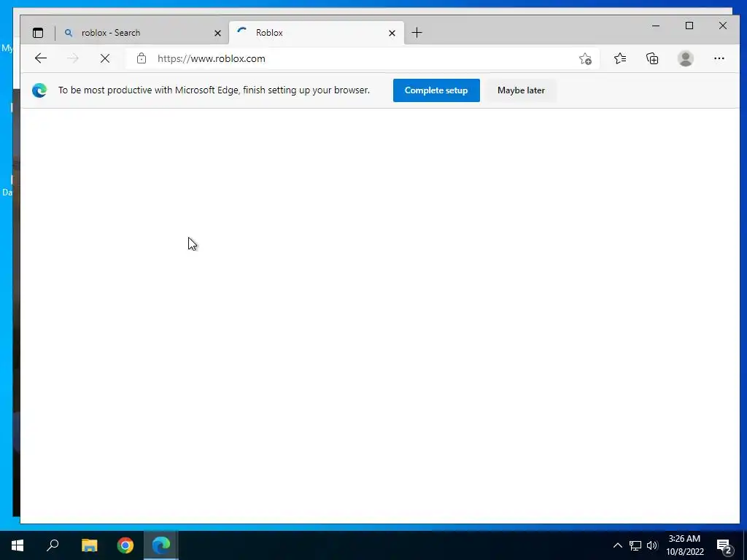Maximize the Edge window

click(689, 26)
